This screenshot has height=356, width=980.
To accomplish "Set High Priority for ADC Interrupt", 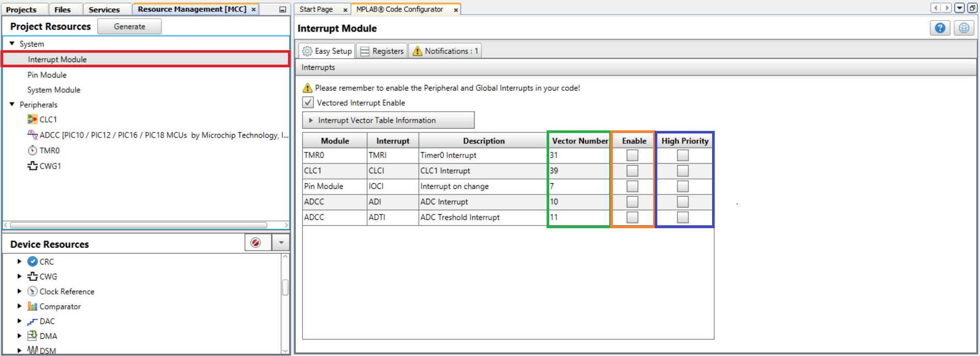I will [683, 202].
